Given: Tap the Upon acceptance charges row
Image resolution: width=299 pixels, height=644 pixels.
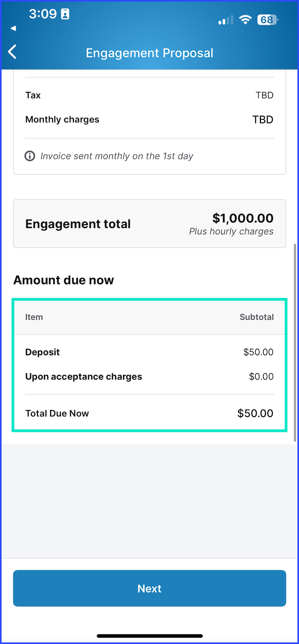Looking at the screenshot, I should pyautogui.click(x=149, y=376).
